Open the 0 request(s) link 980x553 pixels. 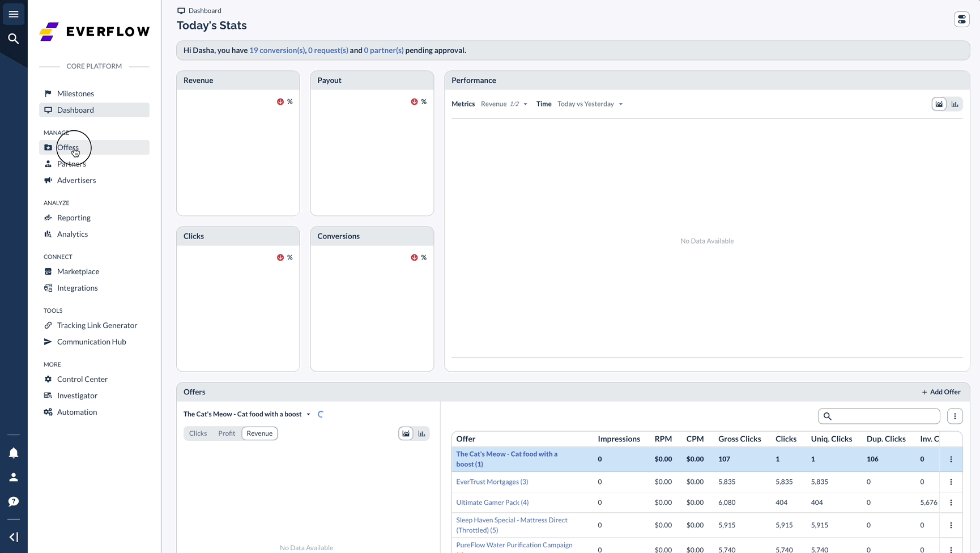click(328, 50)
